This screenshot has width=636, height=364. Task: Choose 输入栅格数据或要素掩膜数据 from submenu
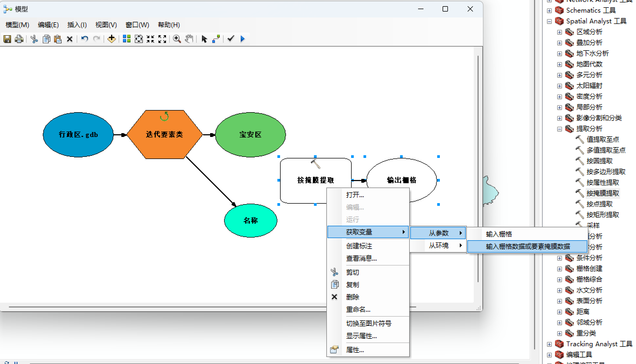coord(528,246)
